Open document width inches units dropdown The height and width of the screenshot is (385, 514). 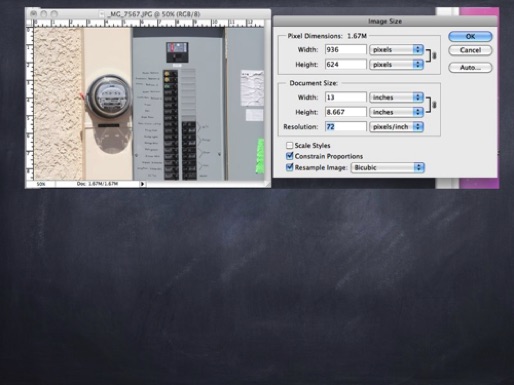396,97
